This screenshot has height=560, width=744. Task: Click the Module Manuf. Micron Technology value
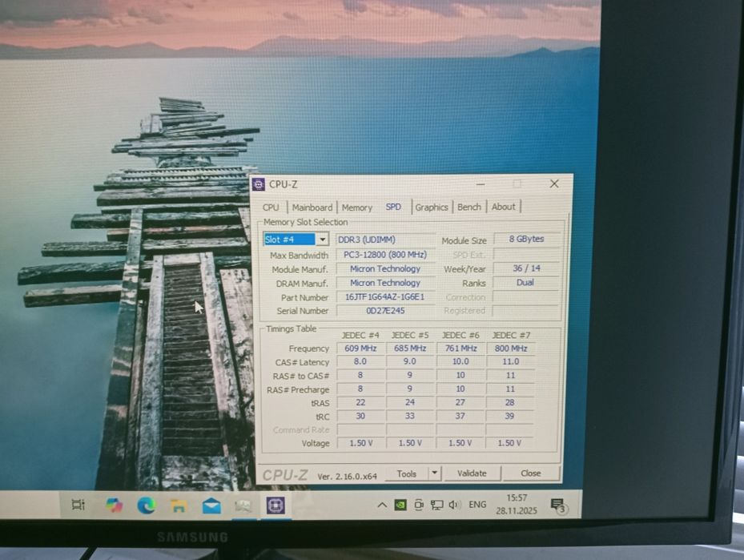click(385, 268)
